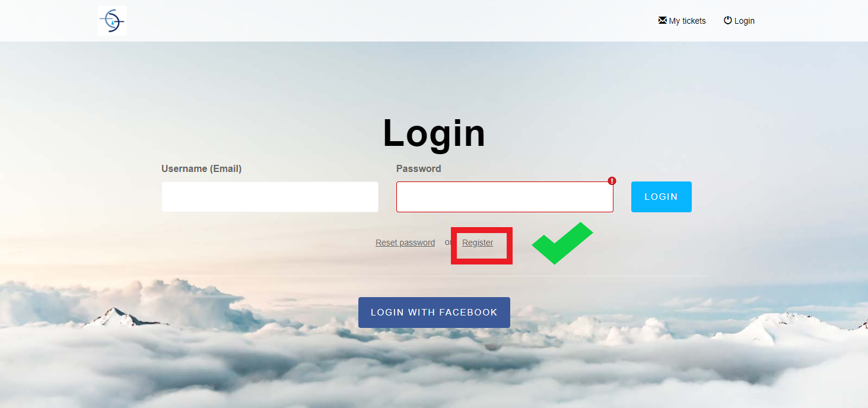
Task: Open the Reset password link
Action: [405, 243]
